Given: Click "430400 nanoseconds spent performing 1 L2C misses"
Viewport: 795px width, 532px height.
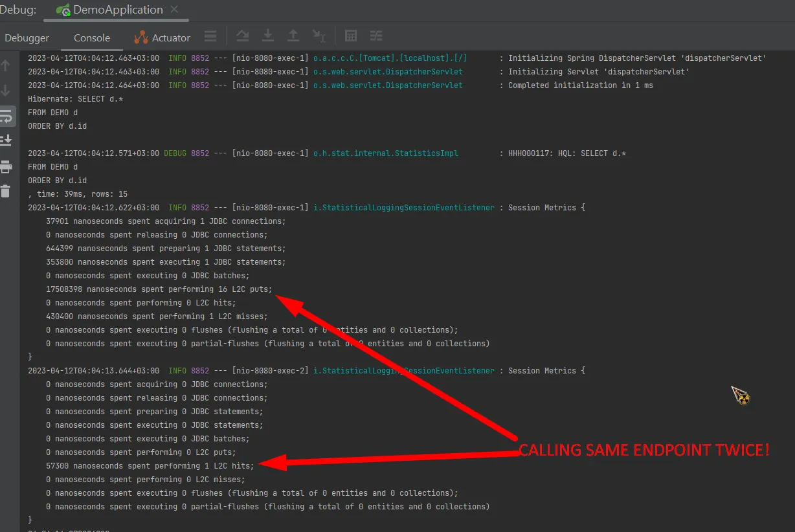Looking at the screenshot, I should click(157, 316).
